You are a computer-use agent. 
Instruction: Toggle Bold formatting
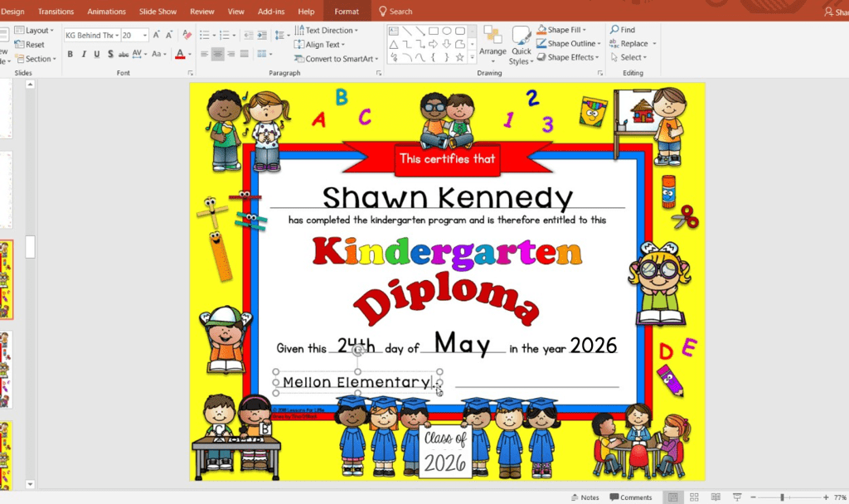(70, 54)
